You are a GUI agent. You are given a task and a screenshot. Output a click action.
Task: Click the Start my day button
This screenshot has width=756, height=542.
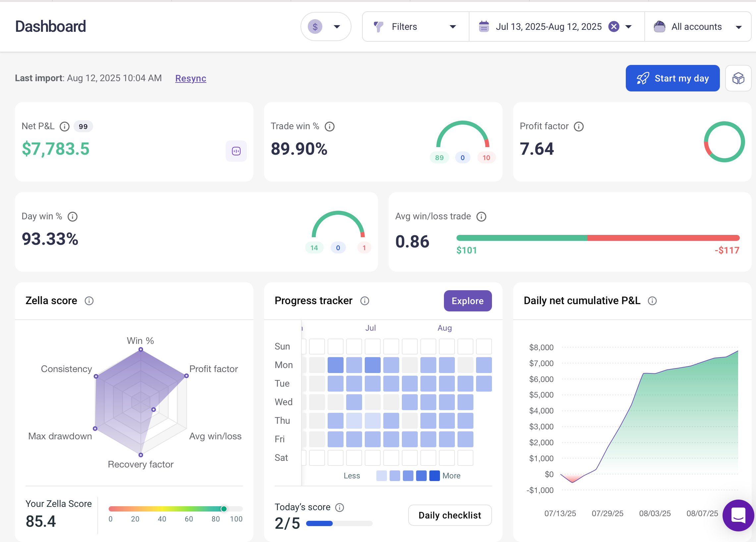[x=672, y=78]
